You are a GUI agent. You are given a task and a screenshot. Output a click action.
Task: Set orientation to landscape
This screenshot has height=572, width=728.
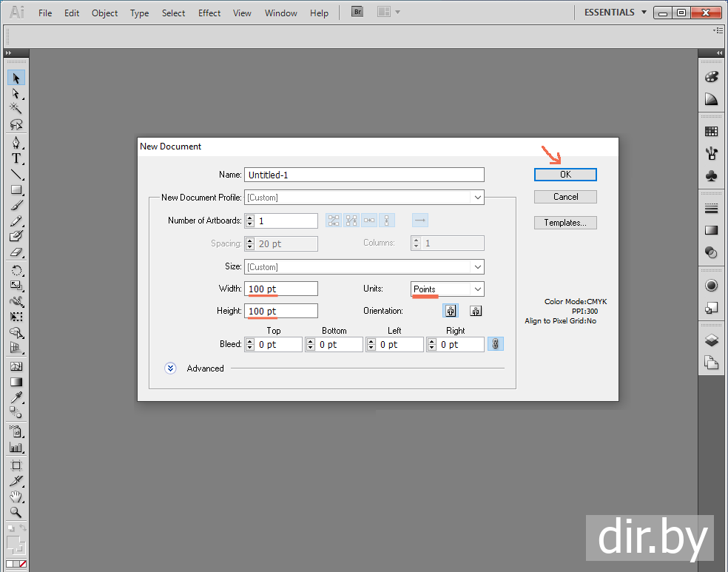476,311
